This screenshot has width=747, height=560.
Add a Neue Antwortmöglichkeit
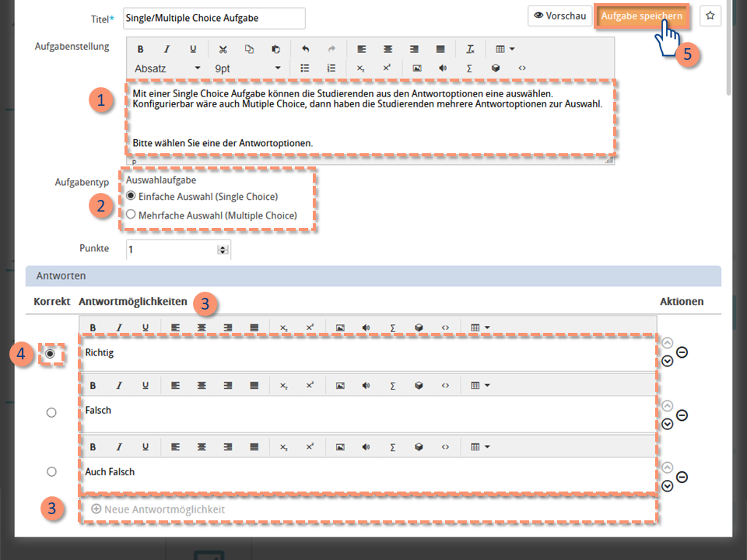coord(159,509)
